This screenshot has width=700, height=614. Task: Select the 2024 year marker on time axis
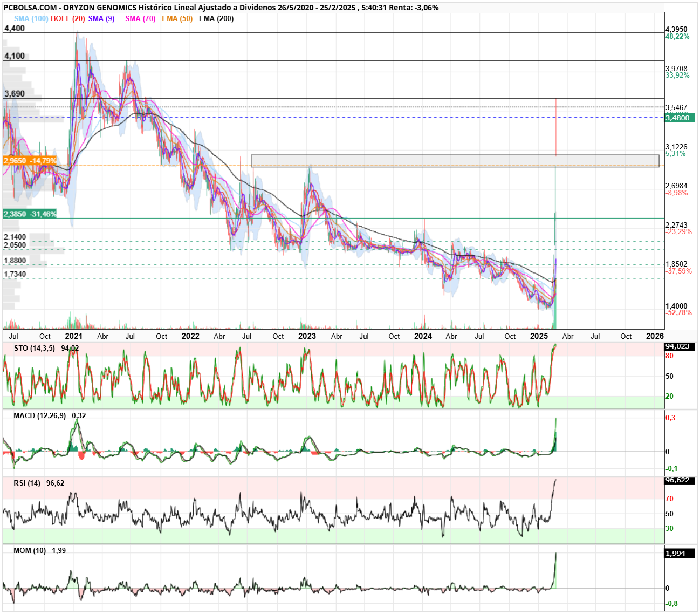point(423,336)
